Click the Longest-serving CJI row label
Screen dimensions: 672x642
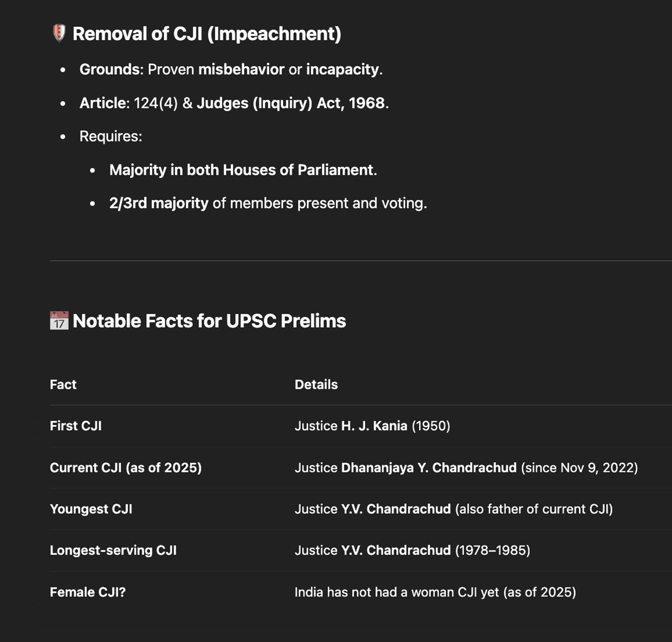[113, 550]
